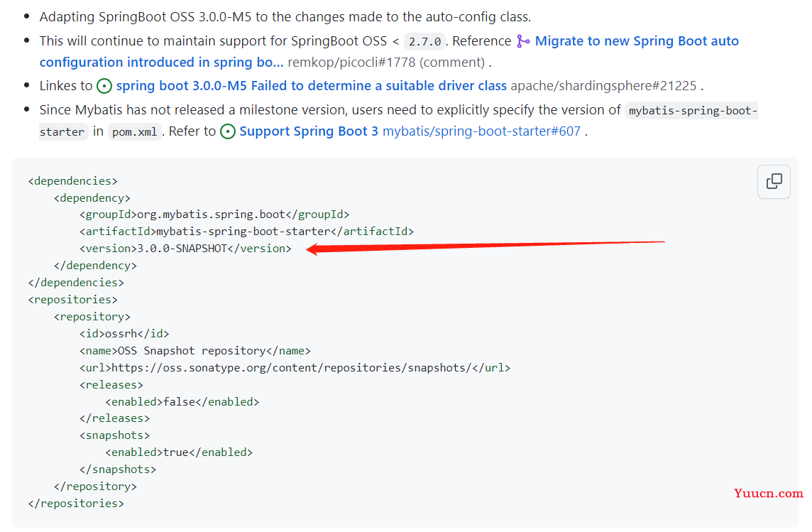Select the '<enabled>false</enabled>' line
Image resolution: width=812 pixels, height=532 pixels.
point(182,401)
